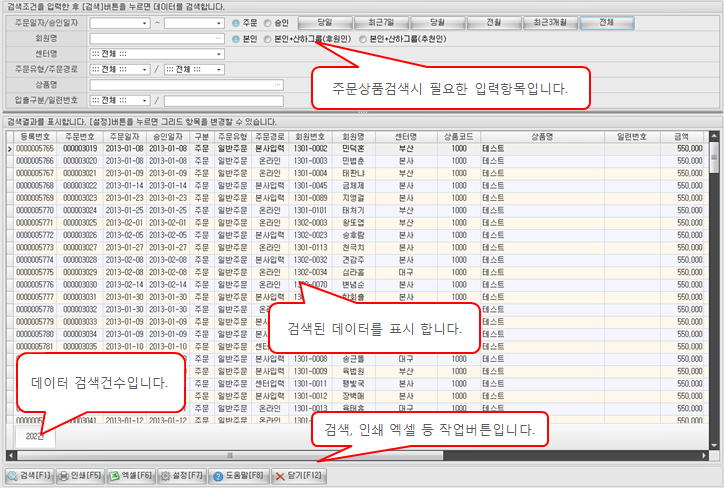724x490 pixels.
Task: Click into the 일련번호 input field
Action: point(224,101)
